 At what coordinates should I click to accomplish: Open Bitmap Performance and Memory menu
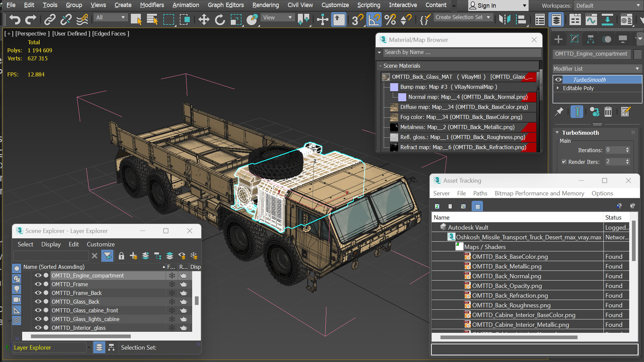pos(539,193)
